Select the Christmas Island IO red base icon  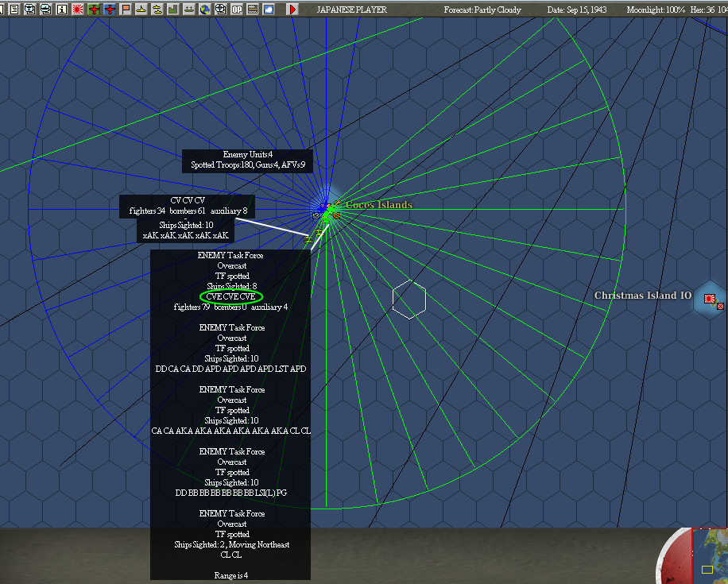coord(710,299)
